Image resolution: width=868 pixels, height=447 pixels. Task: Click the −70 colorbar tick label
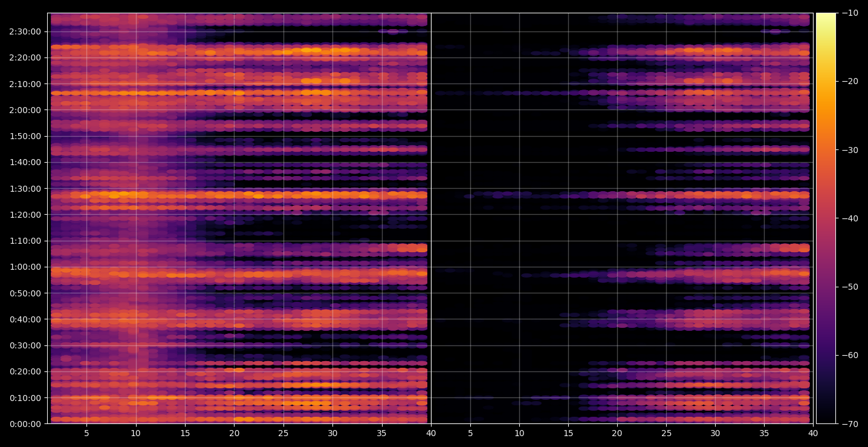tap(849, 424)
